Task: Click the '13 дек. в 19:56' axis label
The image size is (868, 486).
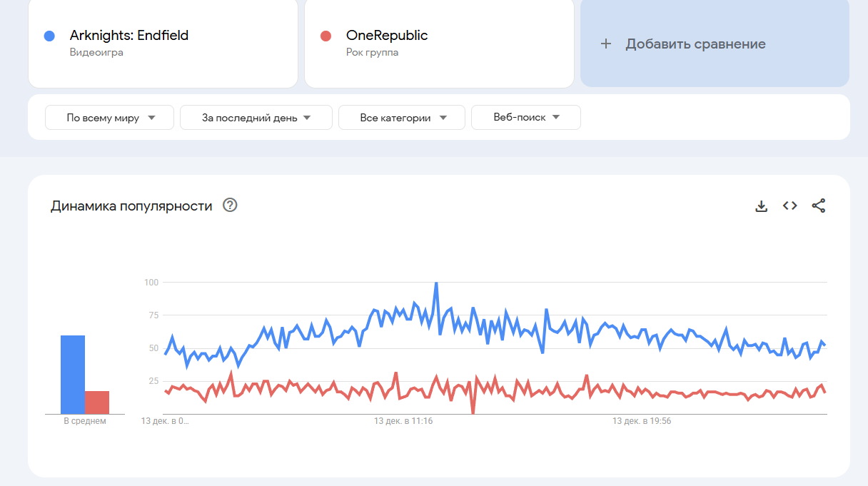Action: [x=642, y=421]
